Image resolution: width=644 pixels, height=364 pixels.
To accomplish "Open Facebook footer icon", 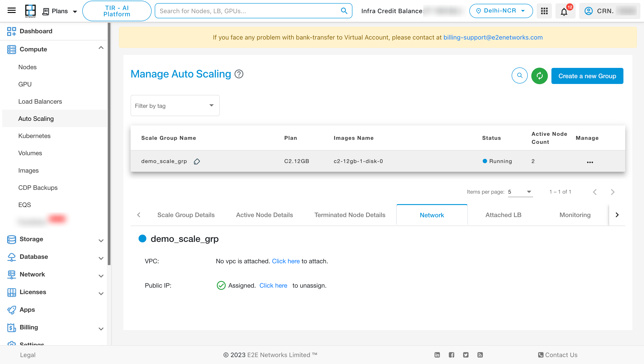I will tap(451, 355).
